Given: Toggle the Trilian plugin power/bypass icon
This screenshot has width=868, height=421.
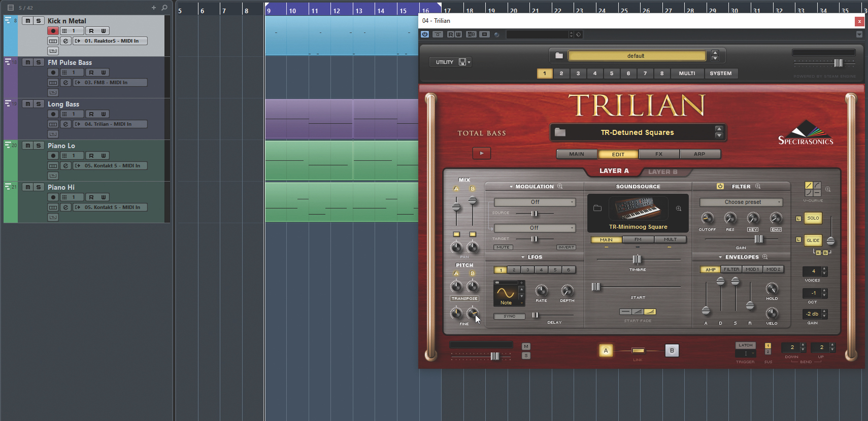Looking at the screenshot, I should coord(425,34).
